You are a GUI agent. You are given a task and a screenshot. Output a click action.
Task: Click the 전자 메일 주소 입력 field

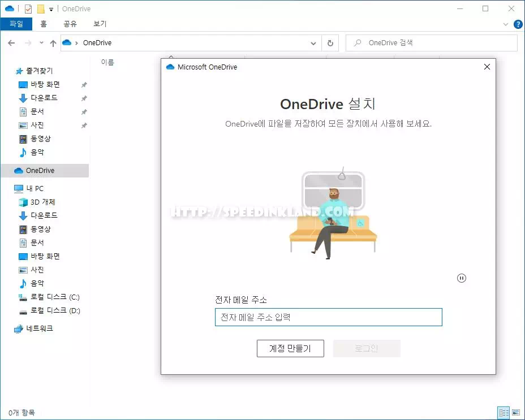[x=329, y=317]
